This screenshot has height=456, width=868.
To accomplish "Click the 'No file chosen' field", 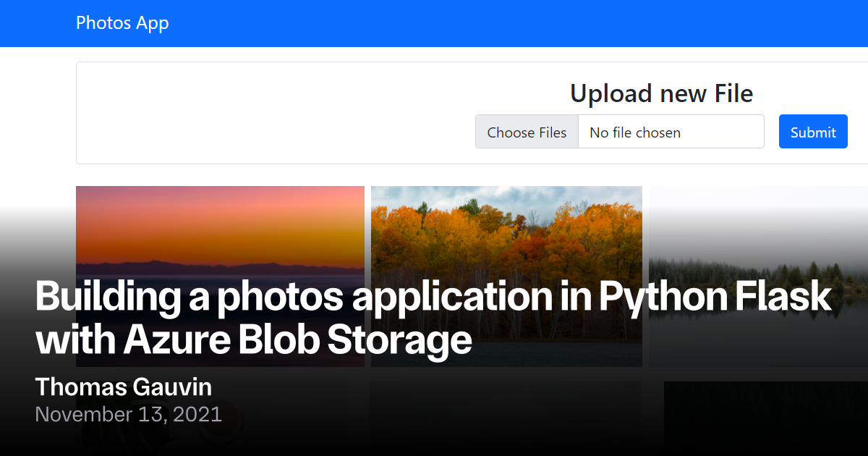I will tap(670, 132).
